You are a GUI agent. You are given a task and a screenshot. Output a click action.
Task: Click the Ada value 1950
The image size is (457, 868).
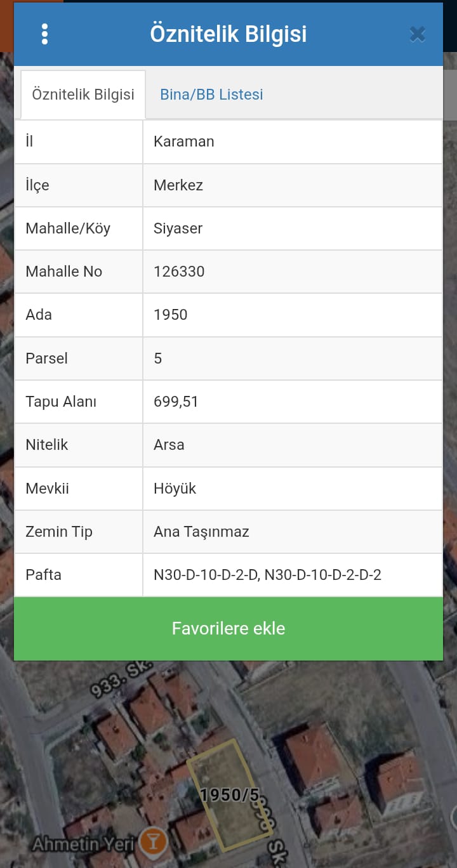click(171, 315)
